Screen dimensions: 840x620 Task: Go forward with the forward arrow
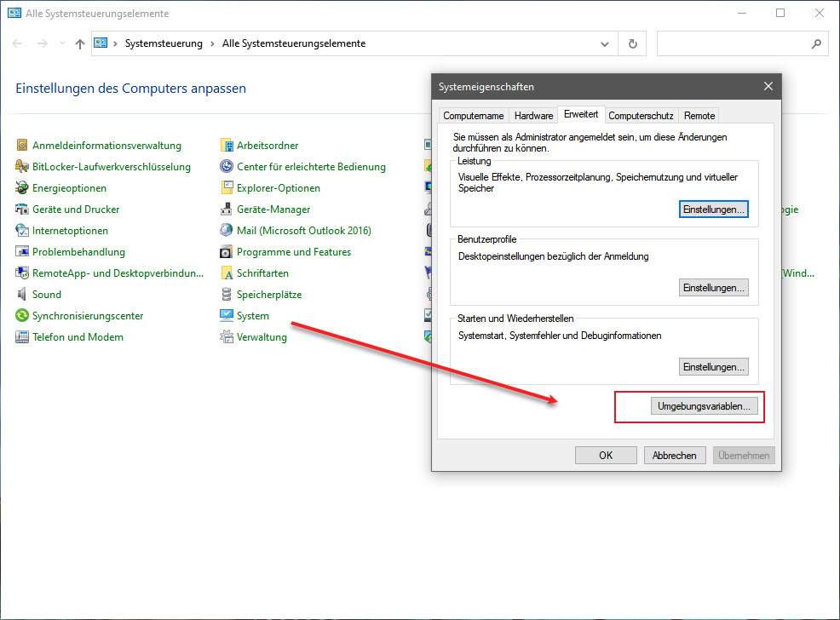[x=43, y=43]
